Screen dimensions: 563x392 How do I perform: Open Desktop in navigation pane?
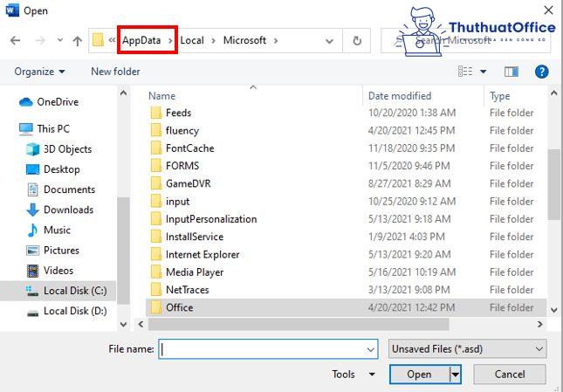point(52,169)
